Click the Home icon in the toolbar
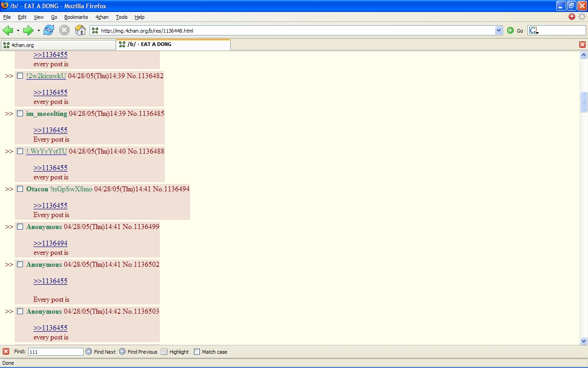 click(x=80, y=30)
